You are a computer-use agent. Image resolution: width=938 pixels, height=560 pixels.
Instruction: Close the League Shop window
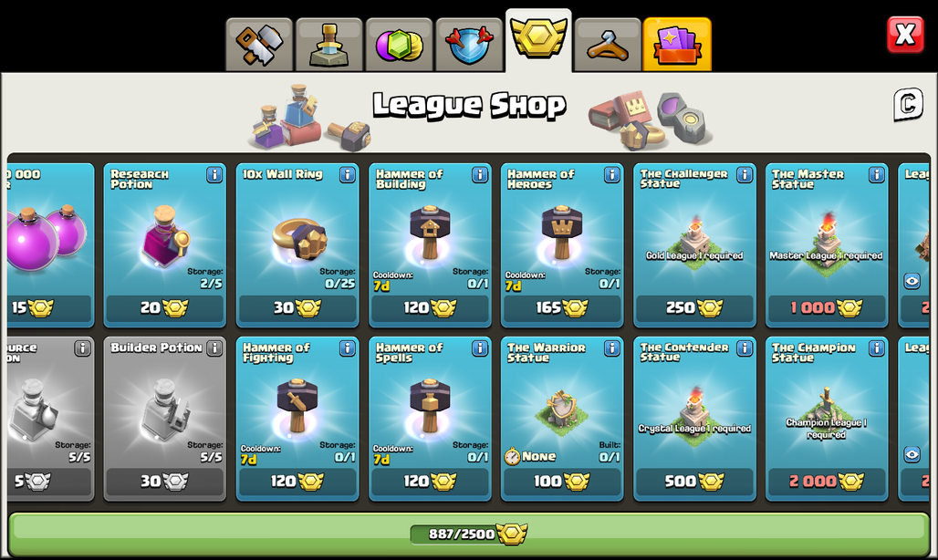905,34
